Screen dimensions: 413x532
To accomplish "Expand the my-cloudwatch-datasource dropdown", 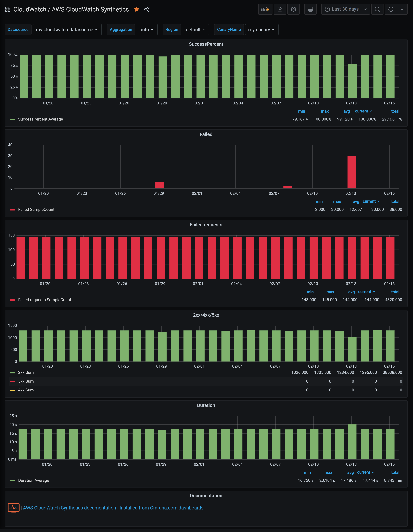I will click(67, 29).
